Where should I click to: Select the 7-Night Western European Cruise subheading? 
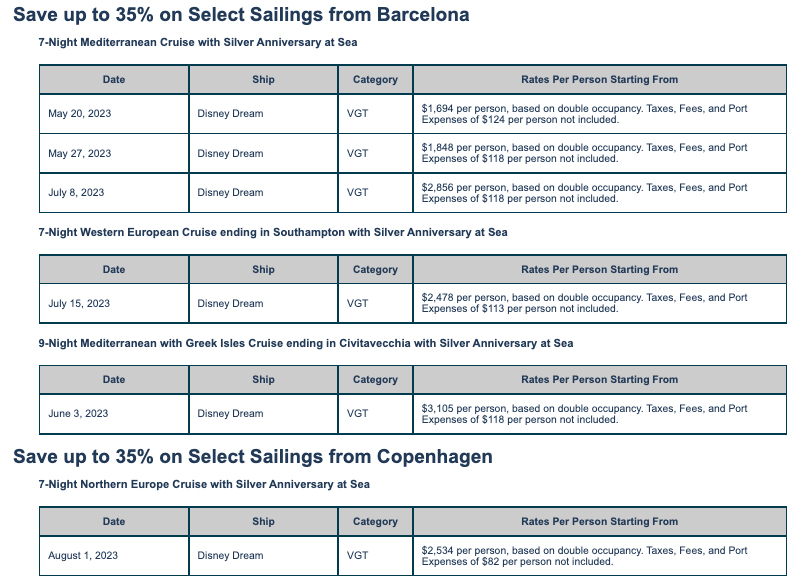tap(272, 233)
